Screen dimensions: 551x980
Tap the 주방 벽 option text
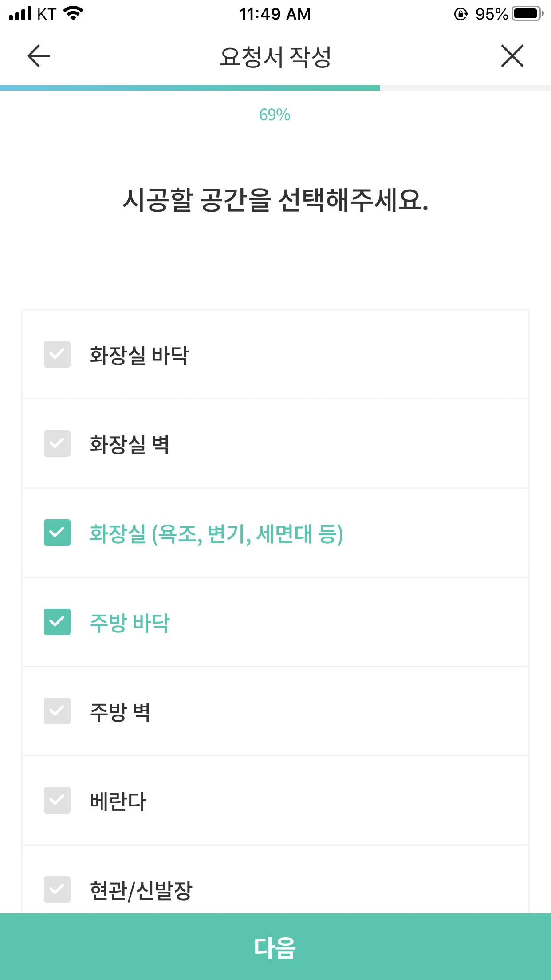[x=120, y=712]
